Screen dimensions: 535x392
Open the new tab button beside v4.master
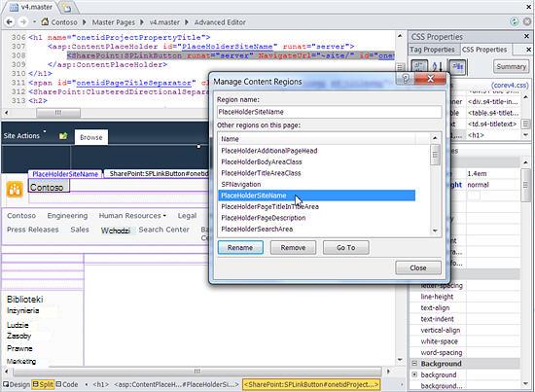(67, 8)
